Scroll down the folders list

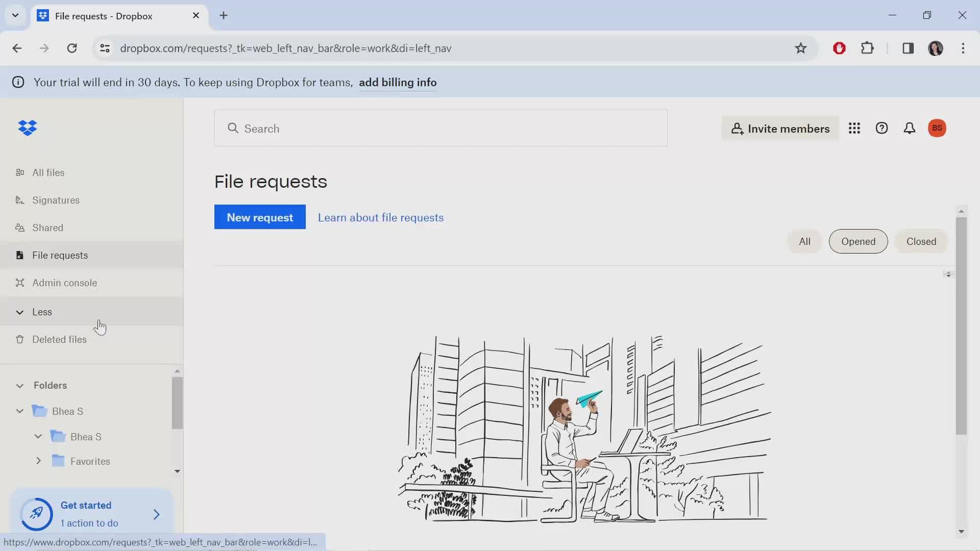176,471
